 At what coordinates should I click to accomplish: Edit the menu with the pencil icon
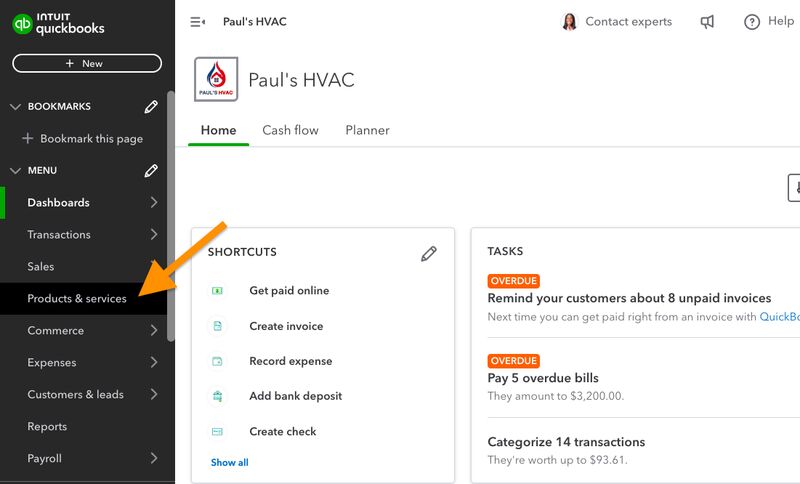(x=151, y=170)
